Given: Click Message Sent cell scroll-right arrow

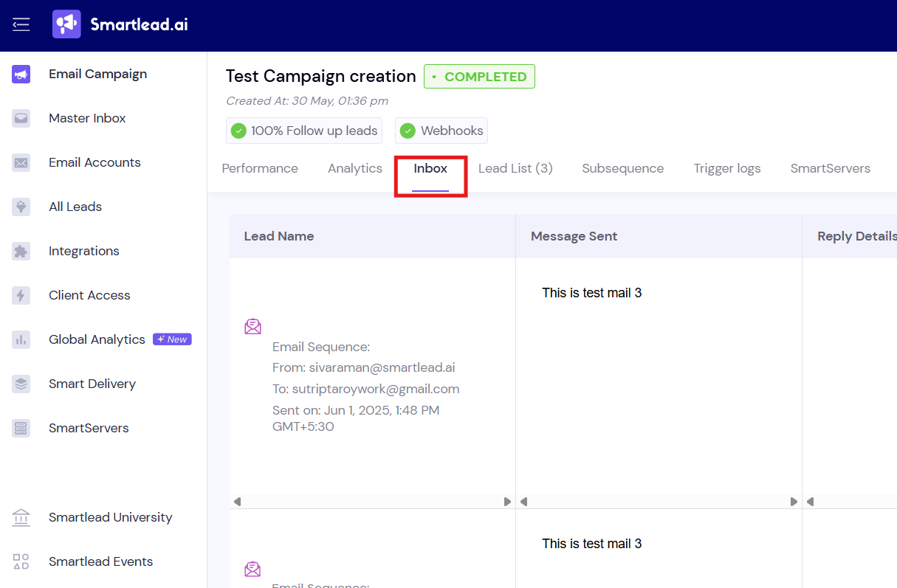Looking at the screenshot, I should pyautogui.click(x=794, y=502).
